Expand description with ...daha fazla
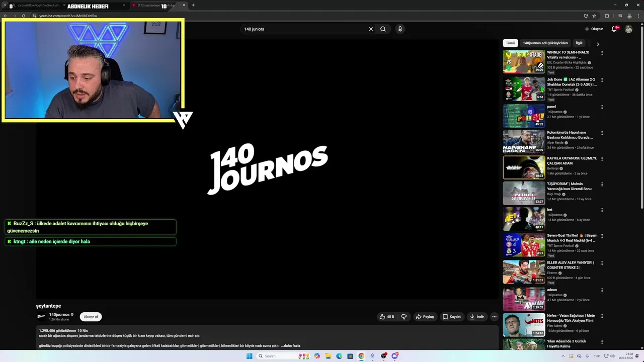This screenshot has height=362, width=644. [291, 346]
